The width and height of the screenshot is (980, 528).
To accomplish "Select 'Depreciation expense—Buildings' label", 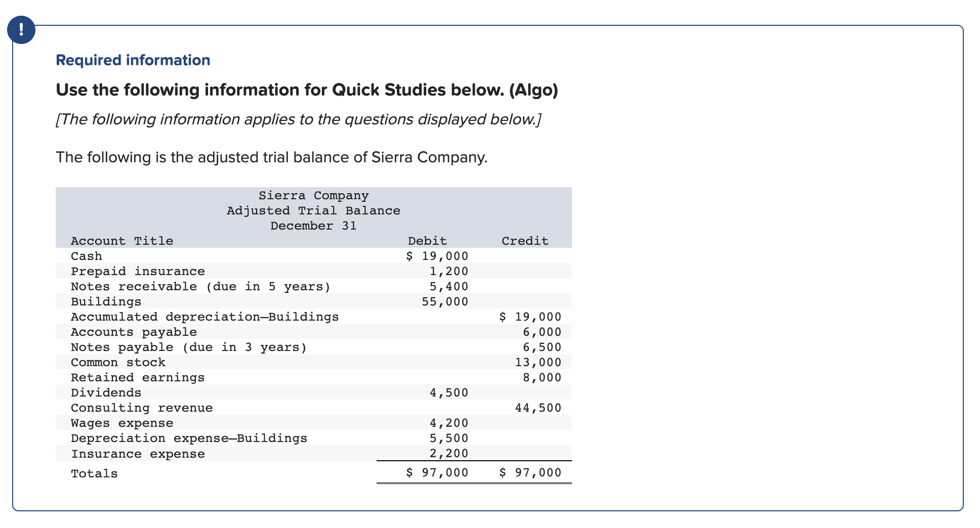I will 189,438.
